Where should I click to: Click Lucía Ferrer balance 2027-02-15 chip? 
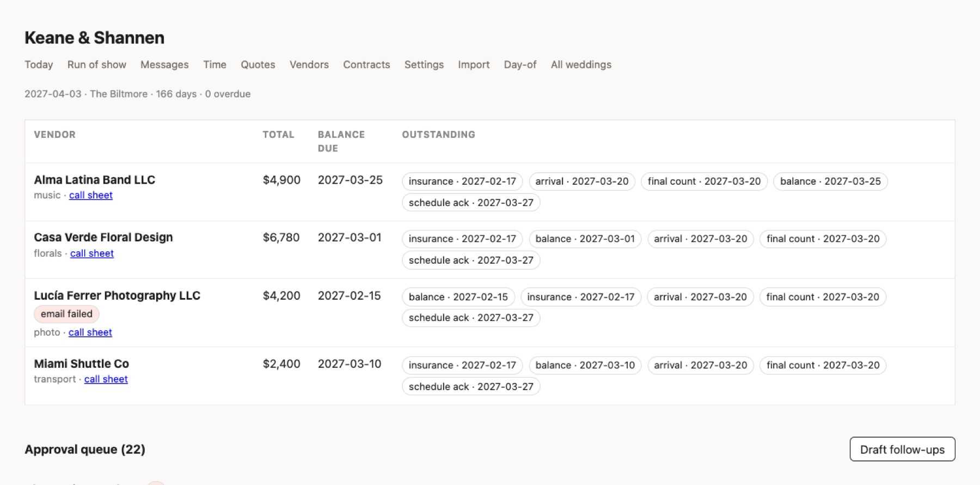pos(458,297)
